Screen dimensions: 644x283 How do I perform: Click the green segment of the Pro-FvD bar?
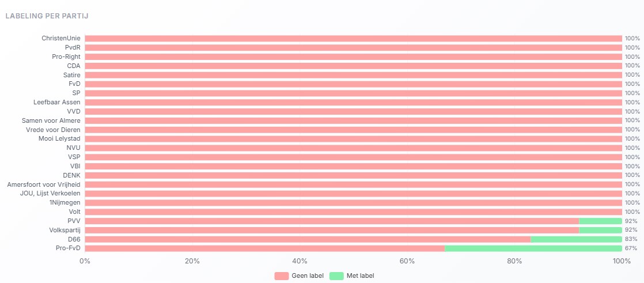pyautogui.click(x=533, y=248)
